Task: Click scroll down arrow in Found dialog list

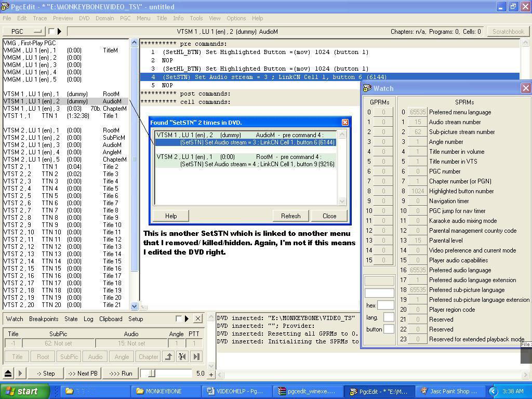Action: 342,201
